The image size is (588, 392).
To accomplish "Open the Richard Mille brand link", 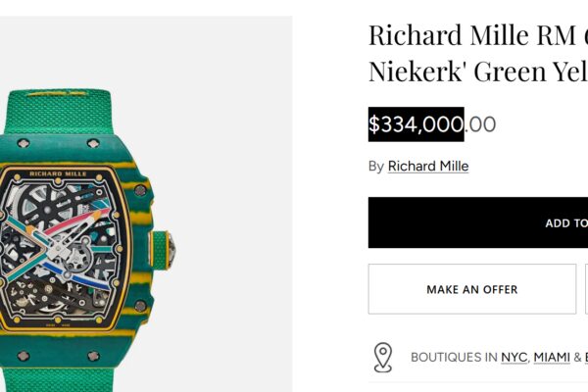I will click(428, 166).
